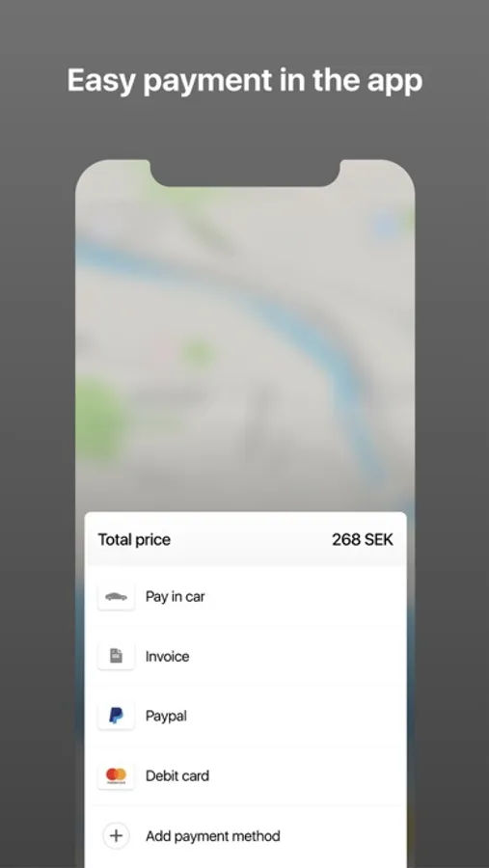This screenshot has width=489, height=868.
Task: Click the word 'app' in the heading
Action: coord(394,82)
